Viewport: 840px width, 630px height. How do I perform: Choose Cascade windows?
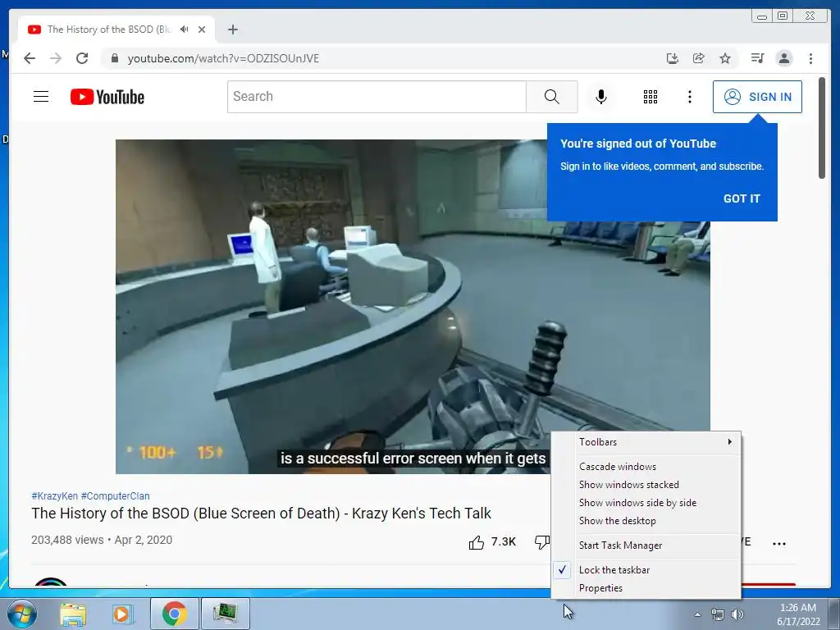(646, 467)
